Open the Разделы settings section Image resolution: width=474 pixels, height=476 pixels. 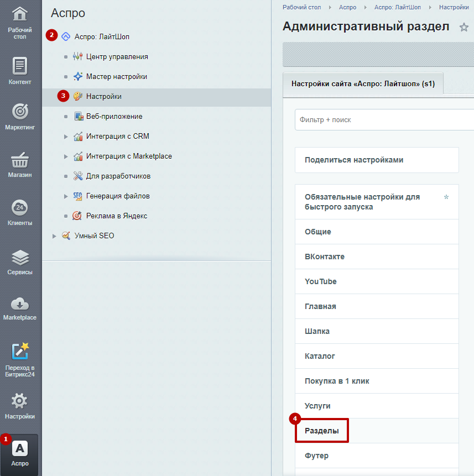coord(377,431)
